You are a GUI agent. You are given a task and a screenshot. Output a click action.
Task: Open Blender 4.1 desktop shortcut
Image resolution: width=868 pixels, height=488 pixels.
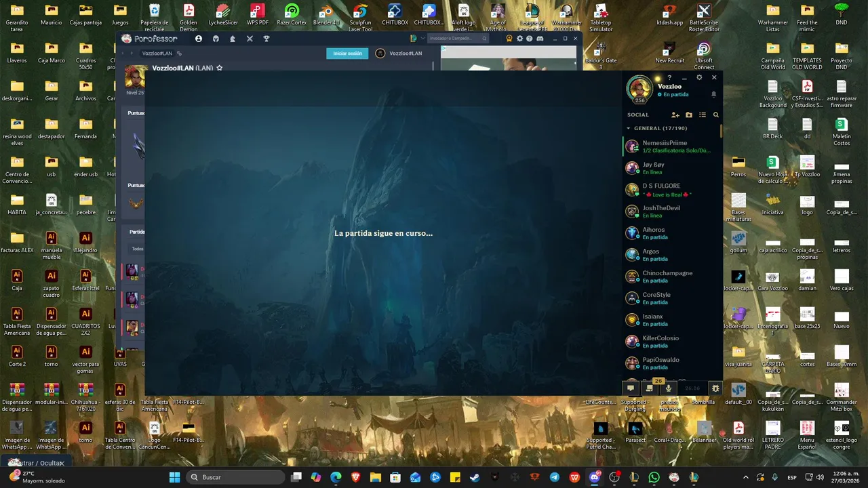[x=326, y=16]
